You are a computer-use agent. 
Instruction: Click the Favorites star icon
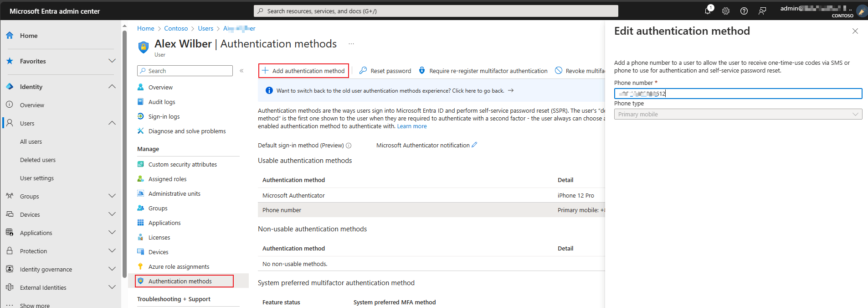(x=10, y=61)
